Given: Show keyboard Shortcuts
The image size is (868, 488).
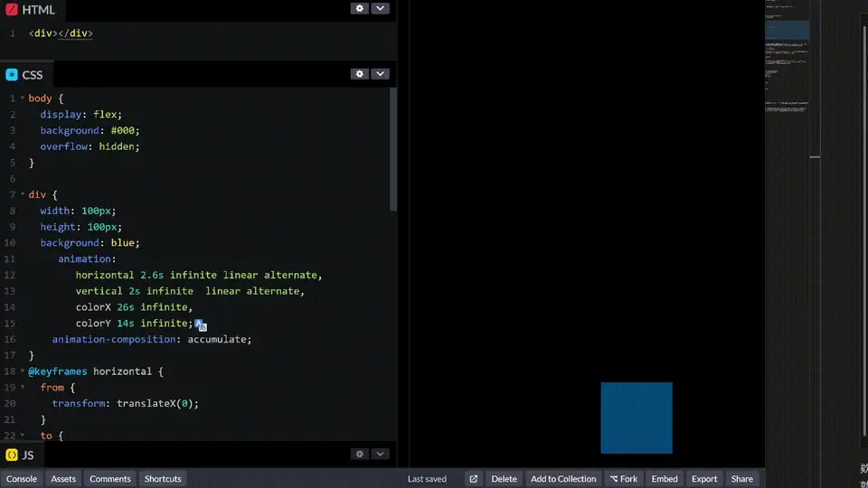Looking at the screenshot, I should 163,479.
